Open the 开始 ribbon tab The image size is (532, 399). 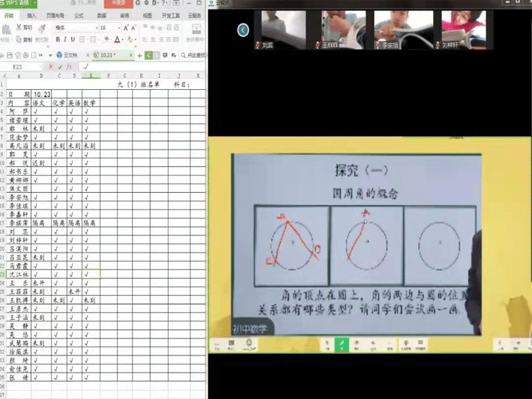click(x=9, y=15)
